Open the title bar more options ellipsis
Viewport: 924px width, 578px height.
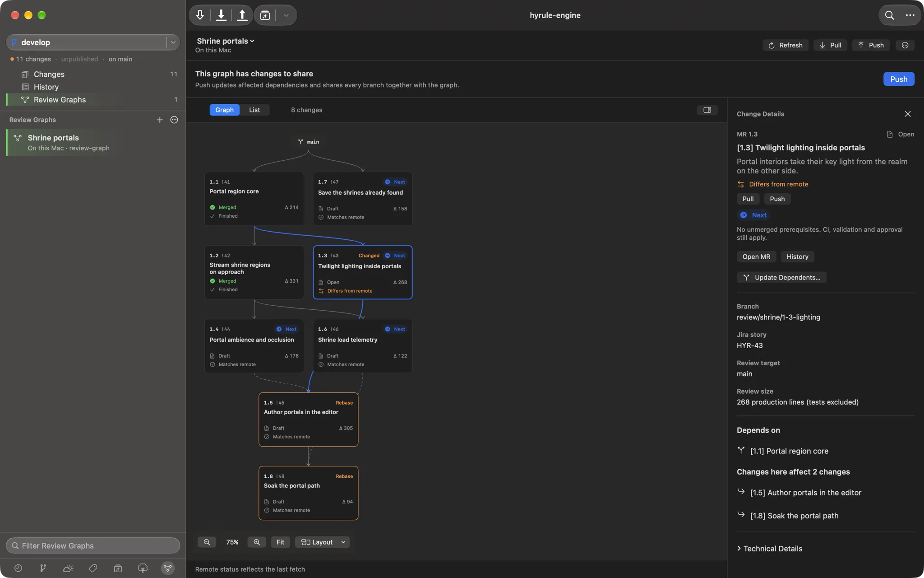tap(910, 15)
